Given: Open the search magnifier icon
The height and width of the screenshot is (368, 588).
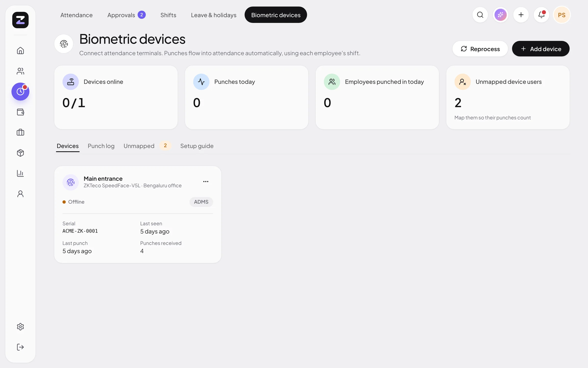Looking at the screenshot, I should tap(480, 15).
